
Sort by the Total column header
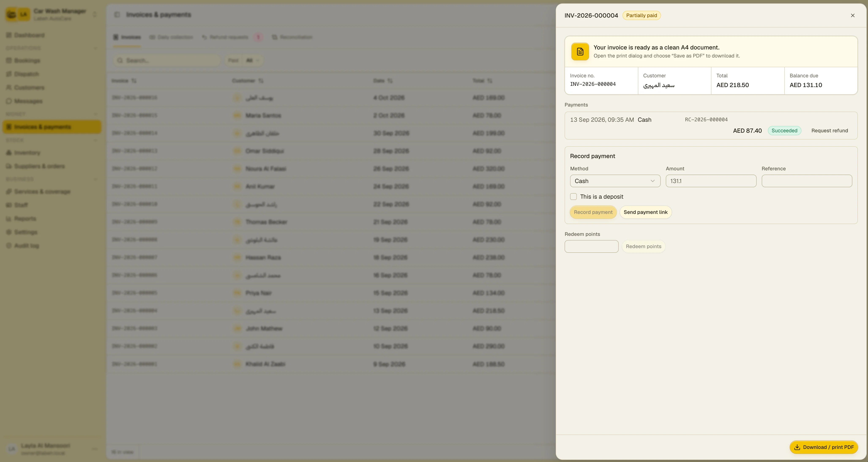[x=482, y=81]
